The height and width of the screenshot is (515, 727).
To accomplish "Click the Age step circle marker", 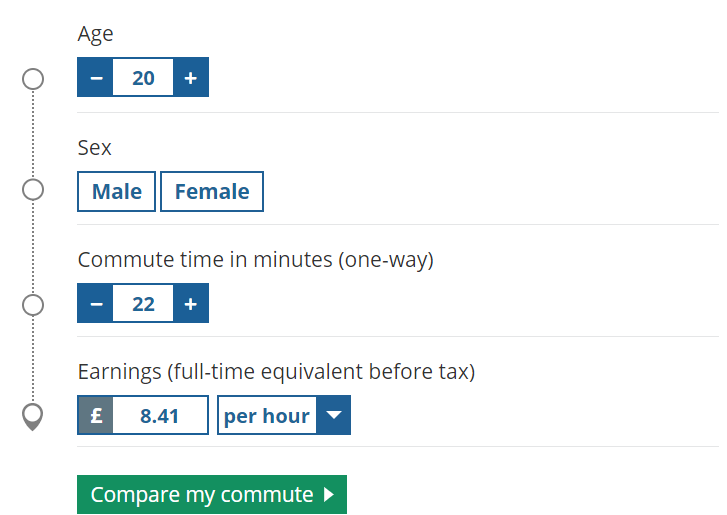I will pyautogui.click(x=33, y=79).
